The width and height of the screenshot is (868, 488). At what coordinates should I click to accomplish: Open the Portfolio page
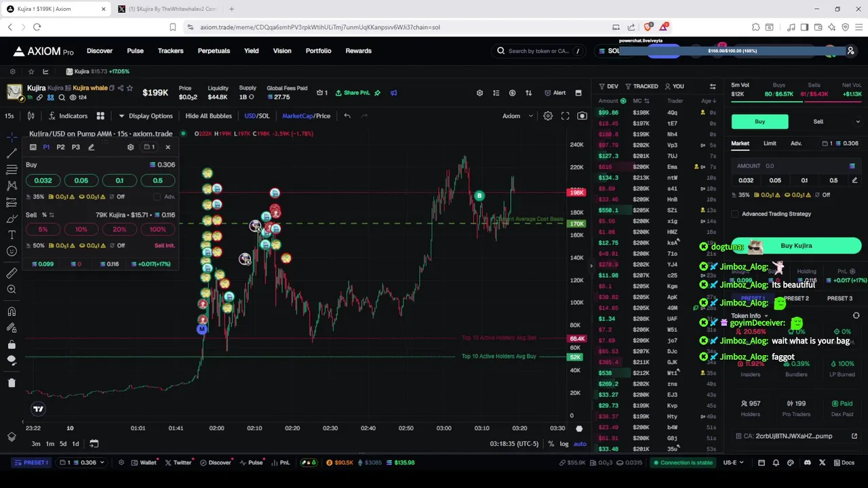(318, 51)
